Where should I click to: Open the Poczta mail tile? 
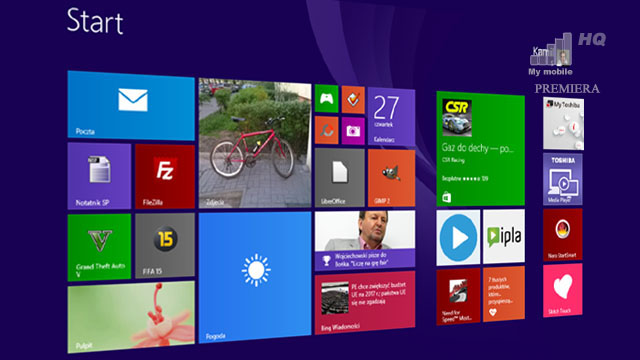tap(131, 106)
